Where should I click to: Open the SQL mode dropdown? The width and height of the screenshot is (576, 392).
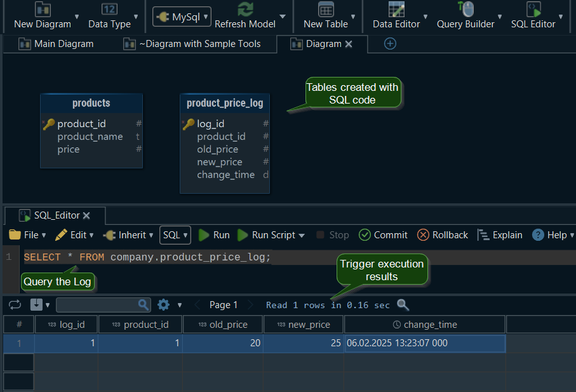(175, 235)
